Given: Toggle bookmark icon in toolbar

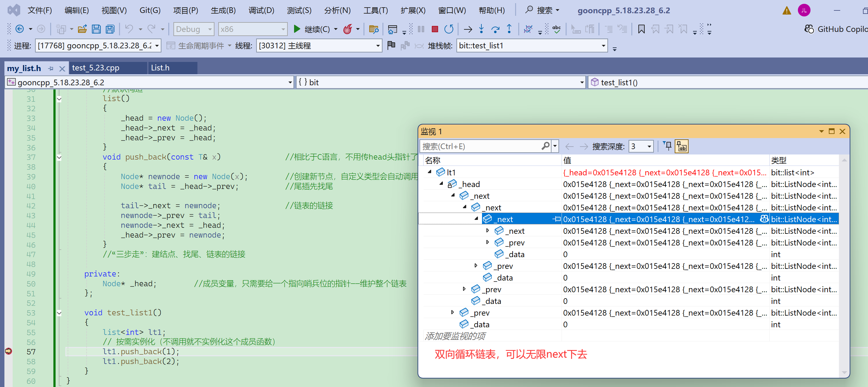Looking at the screenshot, I should (x=641, y=29).
